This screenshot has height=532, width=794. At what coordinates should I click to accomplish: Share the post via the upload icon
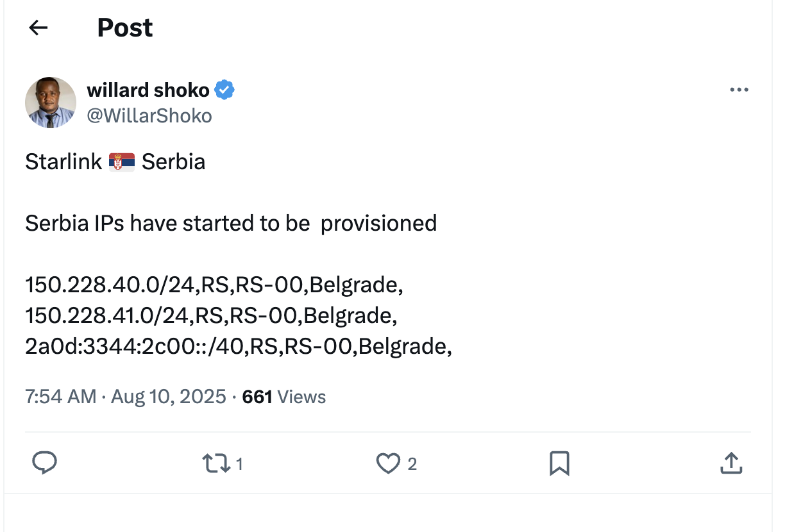tap(731, 462)
